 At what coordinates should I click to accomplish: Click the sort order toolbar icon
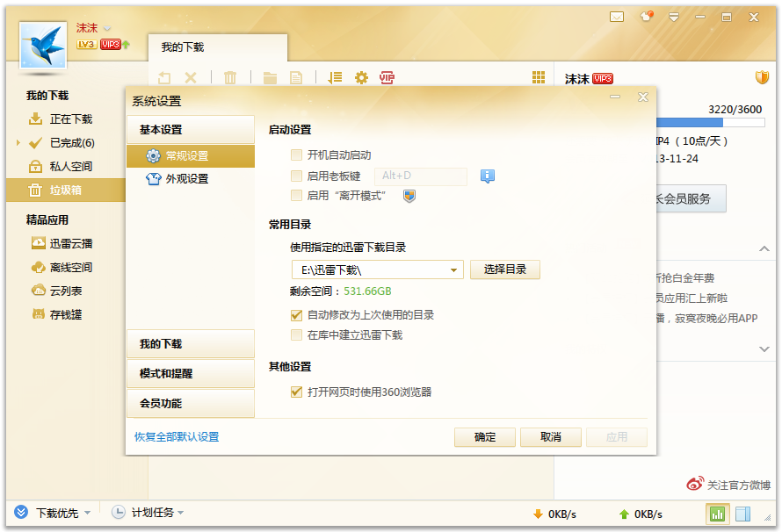click(x=335, y=78)
